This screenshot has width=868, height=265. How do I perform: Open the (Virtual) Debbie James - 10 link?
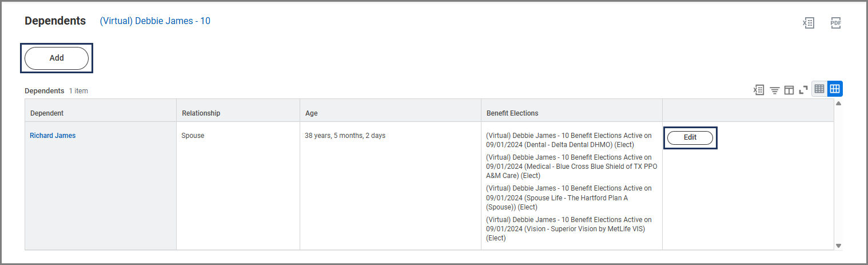tap(155, 21)
